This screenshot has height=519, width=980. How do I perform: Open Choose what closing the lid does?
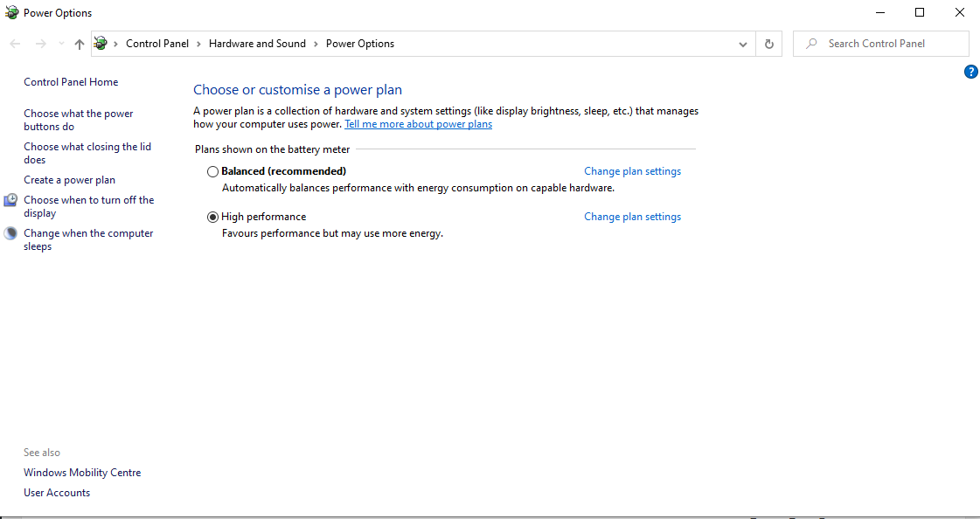[x=87, y=153]
